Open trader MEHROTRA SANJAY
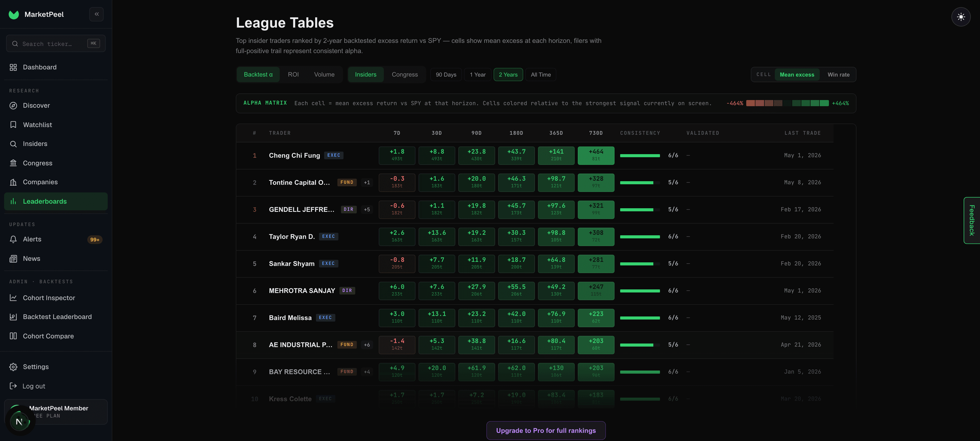Screen dimensions: 980x441 click(x=302, y=291)
